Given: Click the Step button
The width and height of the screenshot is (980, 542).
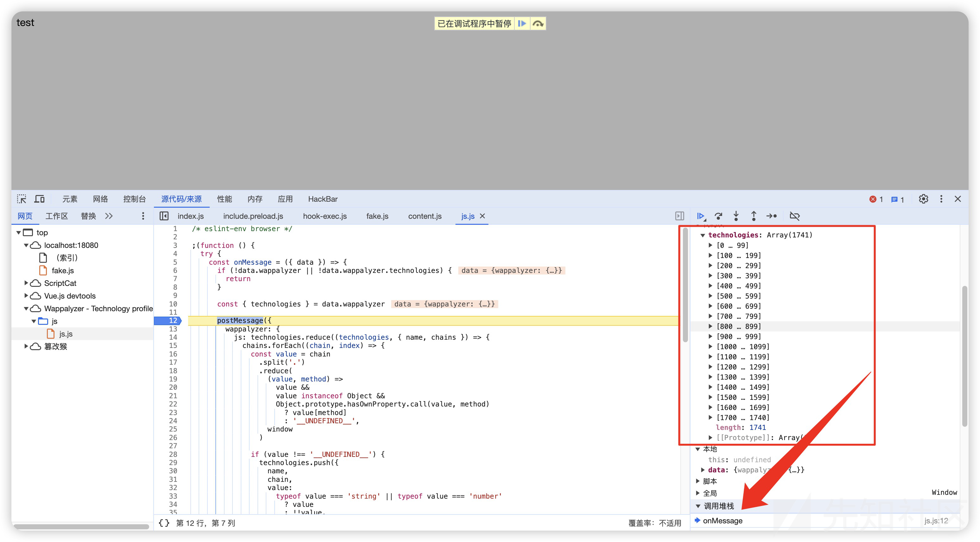Looking at the screenshot, I should tap(772, 216).
